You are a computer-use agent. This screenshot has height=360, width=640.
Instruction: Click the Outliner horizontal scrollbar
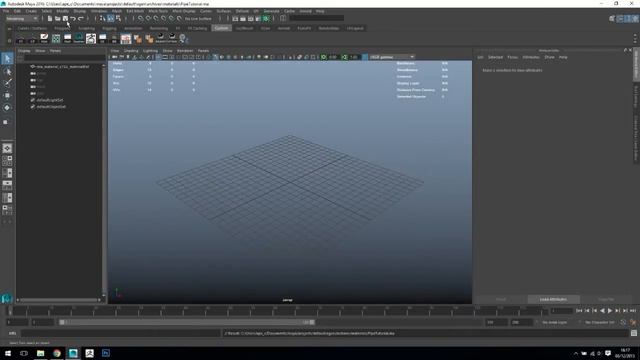pyautogui.click(x=60, y=300)
